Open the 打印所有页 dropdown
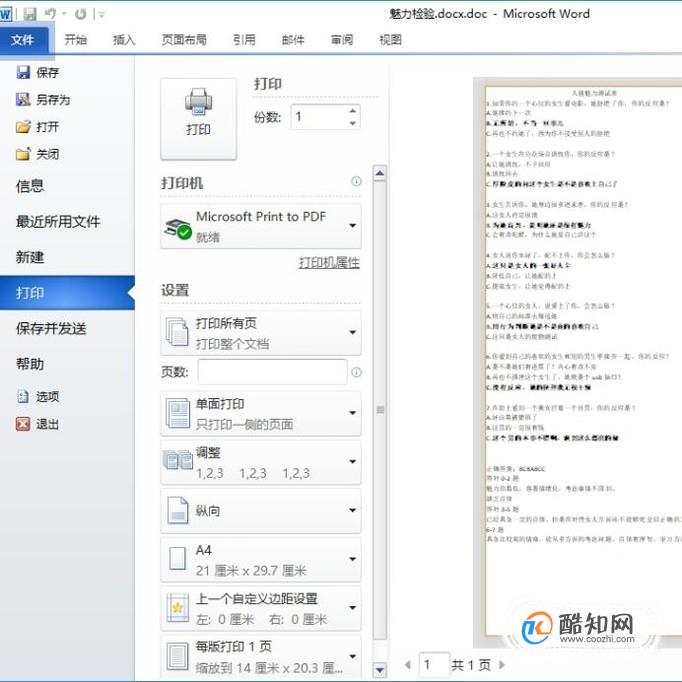Viewport: 682px width, 682px height. click(x=261, y=333)
